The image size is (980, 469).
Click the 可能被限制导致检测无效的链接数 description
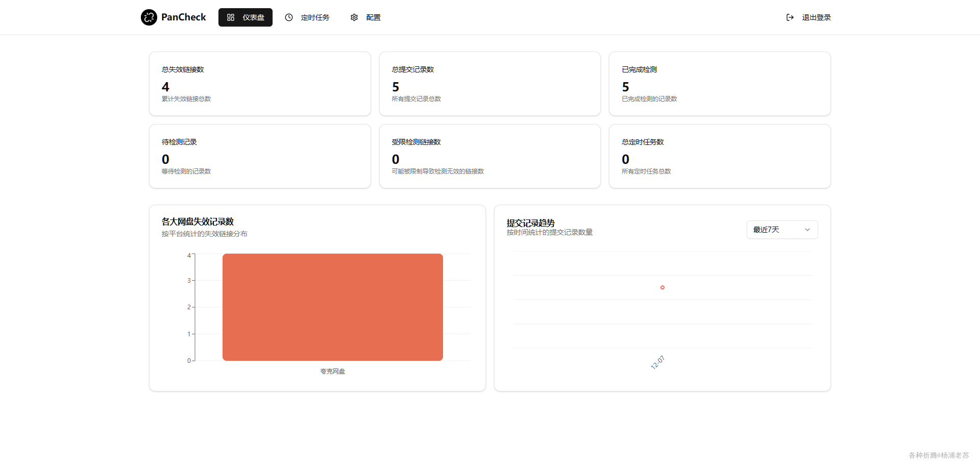(438, 171)
